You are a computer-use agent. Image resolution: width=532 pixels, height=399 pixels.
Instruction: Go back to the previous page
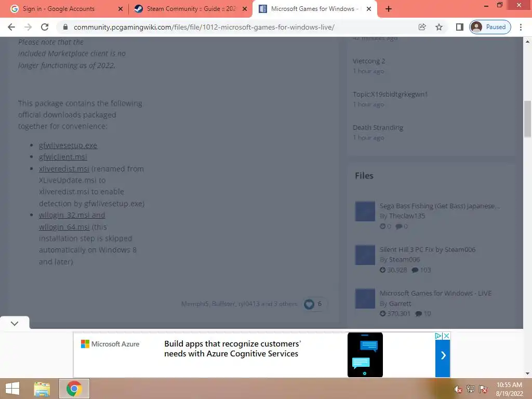click(x=11, y=27)
